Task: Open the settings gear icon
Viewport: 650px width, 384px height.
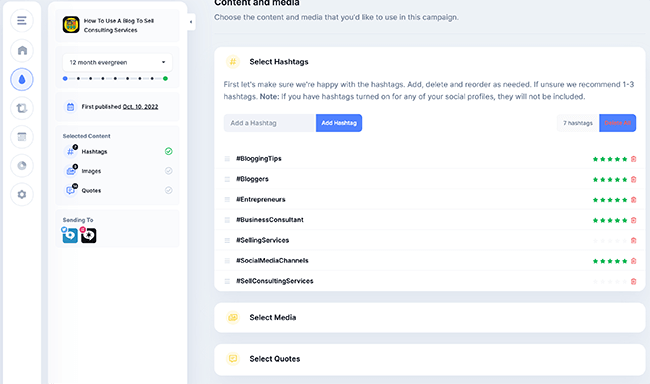Action: 22,194
